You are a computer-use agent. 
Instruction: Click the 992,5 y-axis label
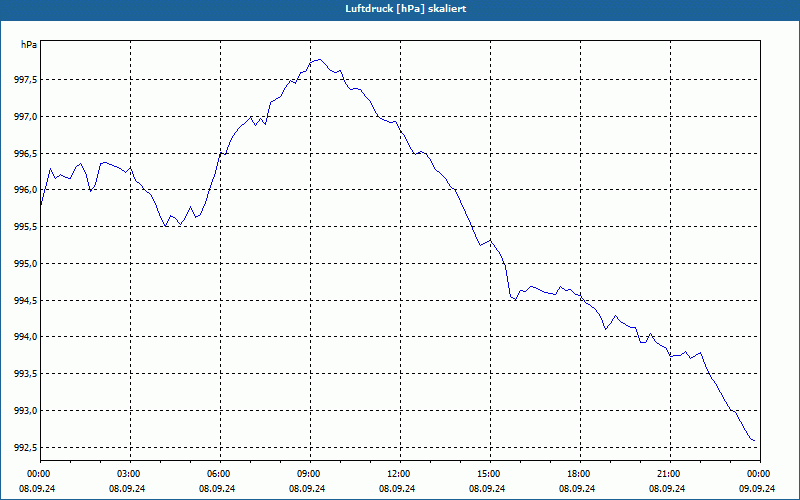coord(25,447)
